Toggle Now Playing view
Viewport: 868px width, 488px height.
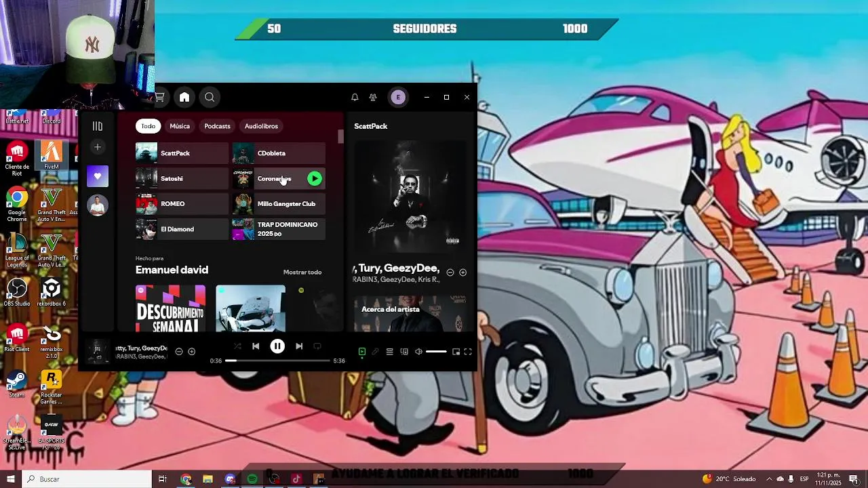coord(362,352)
